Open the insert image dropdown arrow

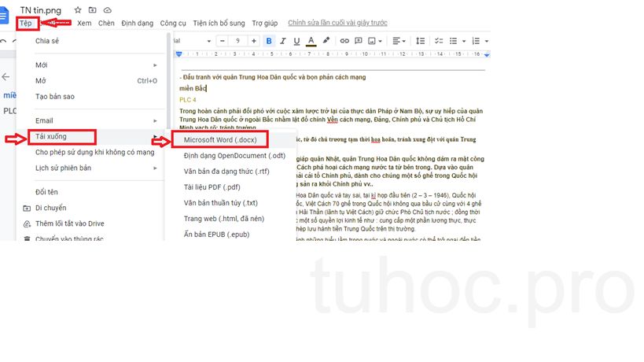[380, 41]
